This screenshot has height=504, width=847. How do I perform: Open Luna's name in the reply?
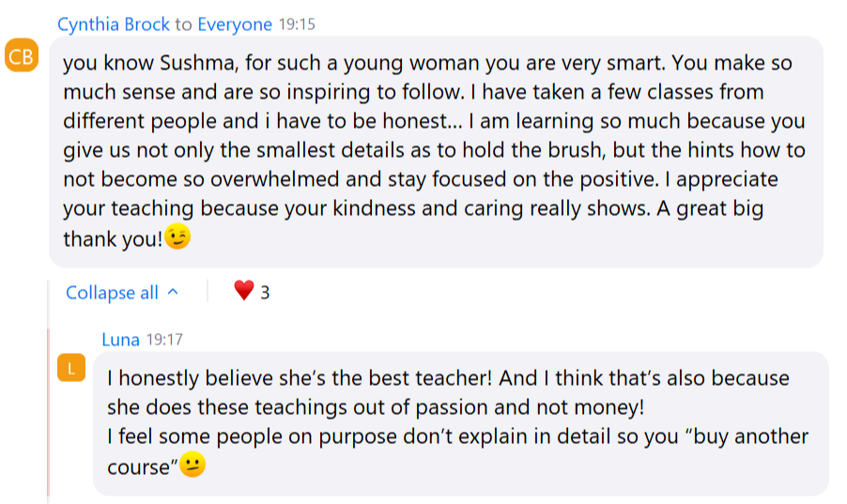[120, 340]
